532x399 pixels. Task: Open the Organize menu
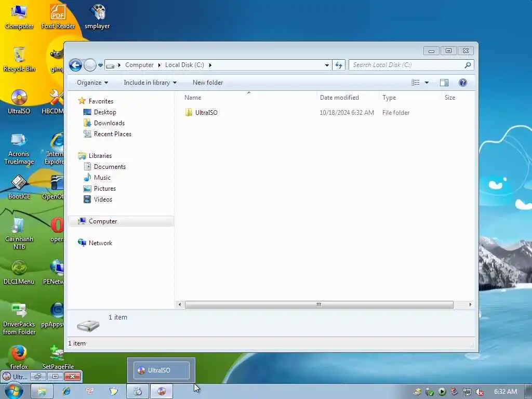pos(92,83)
